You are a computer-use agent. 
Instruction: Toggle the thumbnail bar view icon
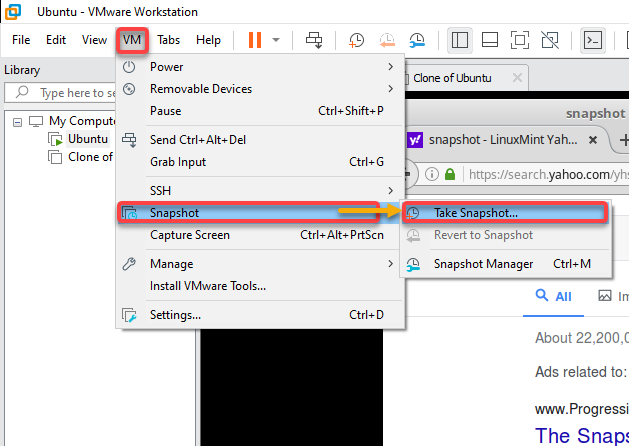490,40
